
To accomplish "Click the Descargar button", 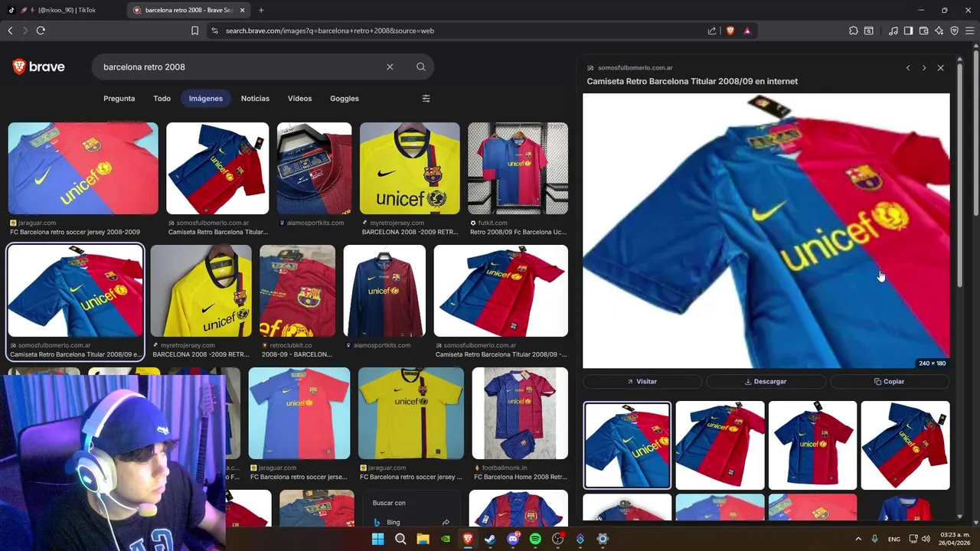I will click(x=766, y=381).
